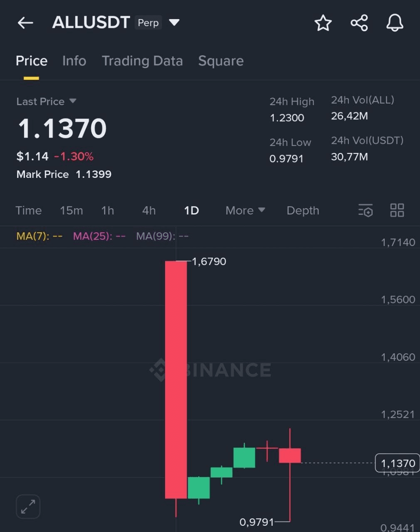Tap the back arrow icon

click(x=25, y=23)
